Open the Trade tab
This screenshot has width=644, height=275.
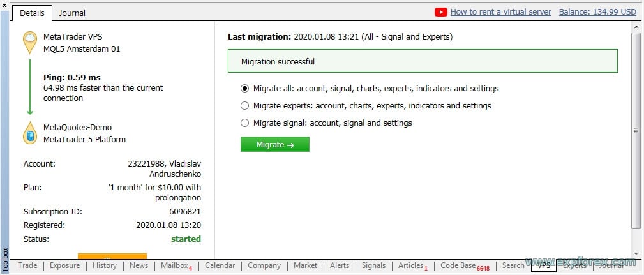27,265
